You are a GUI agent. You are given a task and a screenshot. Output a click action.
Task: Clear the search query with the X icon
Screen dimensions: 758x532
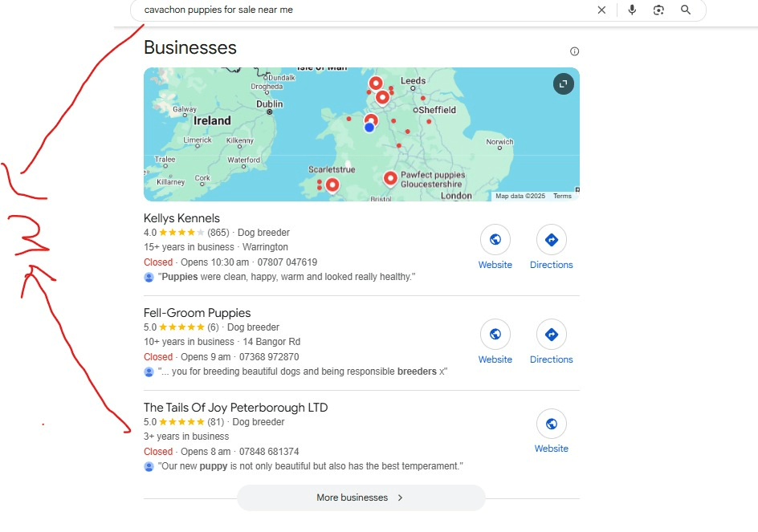point(601,10)
